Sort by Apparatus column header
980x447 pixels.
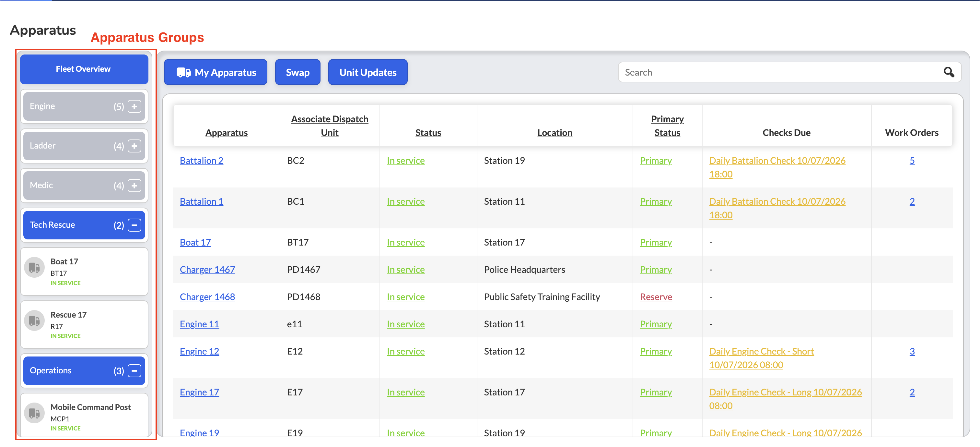[x=226, y=133]
